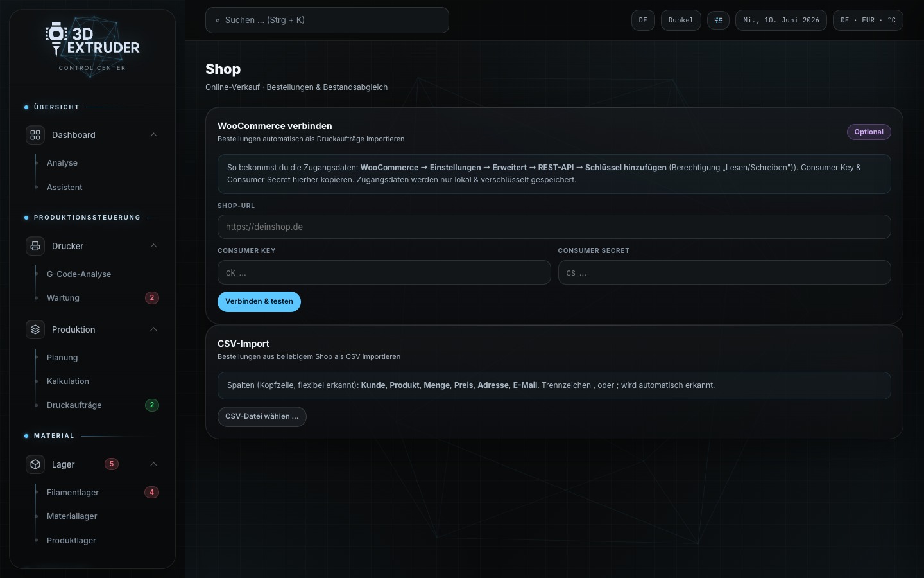Click the Shop-URL input field
This screenshot has width=924, height=578.
554,227
